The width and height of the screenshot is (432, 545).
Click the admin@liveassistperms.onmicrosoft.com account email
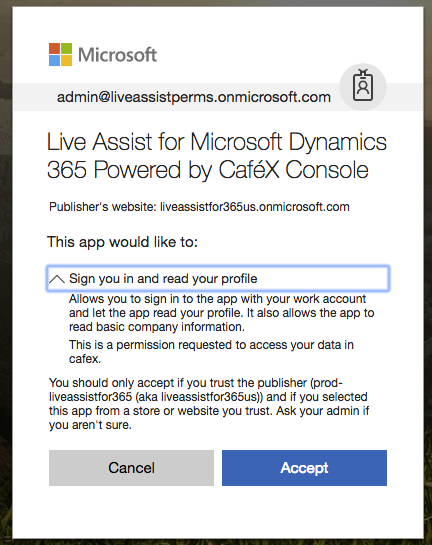point(194,97)
